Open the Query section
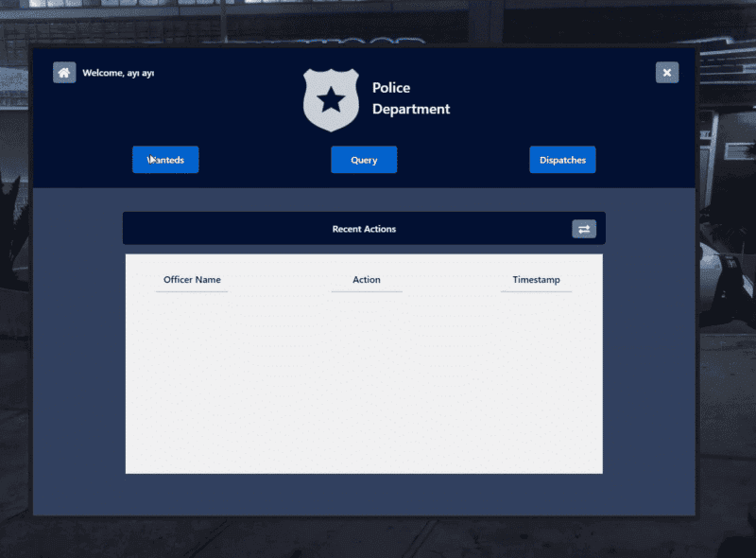756x558 pixels. click(364, 160)
